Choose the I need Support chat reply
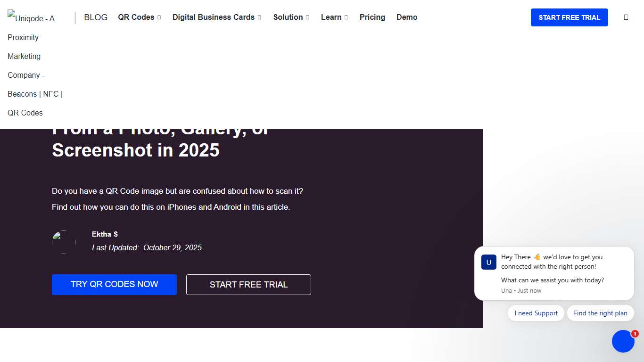Image resolution: width=644 pixels, height=362 pixels. [536, 313]
